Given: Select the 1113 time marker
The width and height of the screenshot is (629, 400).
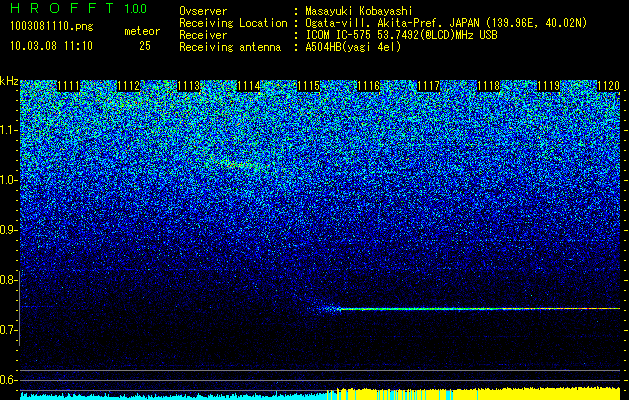Looking at the screenshot, I should pyautogui.click(x=189, y=86).
